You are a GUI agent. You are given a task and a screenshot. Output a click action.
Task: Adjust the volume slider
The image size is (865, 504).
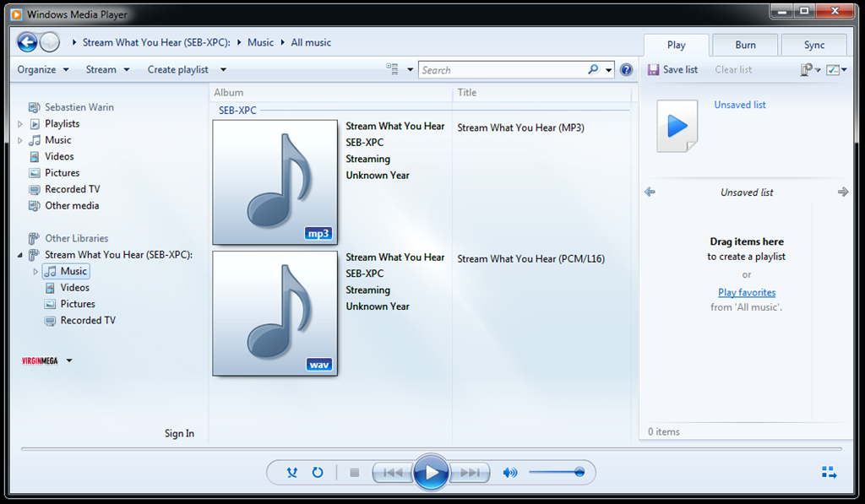(x=557, y=473)
